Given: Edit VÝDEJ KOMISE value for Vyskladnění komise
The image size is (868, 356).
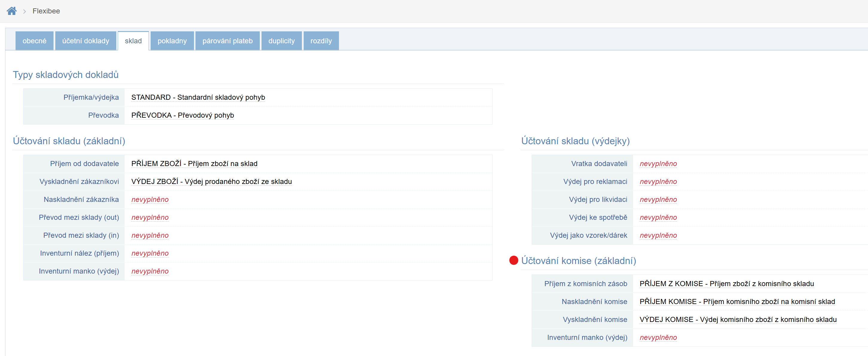Looking at the screenshot, I should pyautogui.click(x=738, y=319).
